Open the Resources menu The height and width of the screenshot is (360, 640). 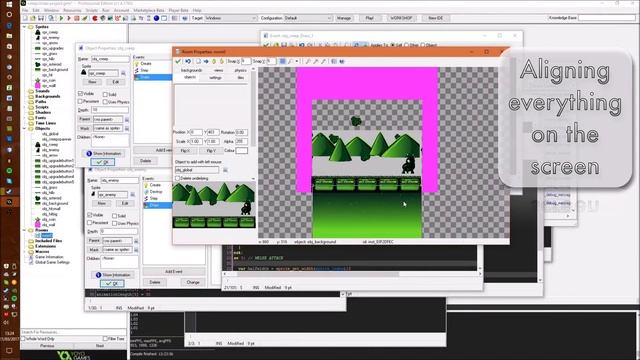(72, 10)
